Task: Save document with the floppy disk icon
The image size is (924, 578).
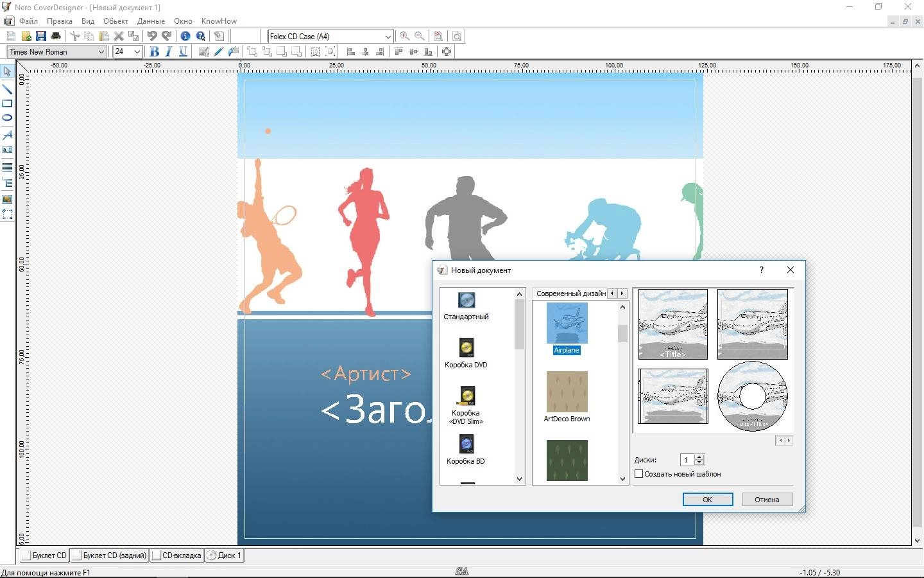Action: [40, 36]
